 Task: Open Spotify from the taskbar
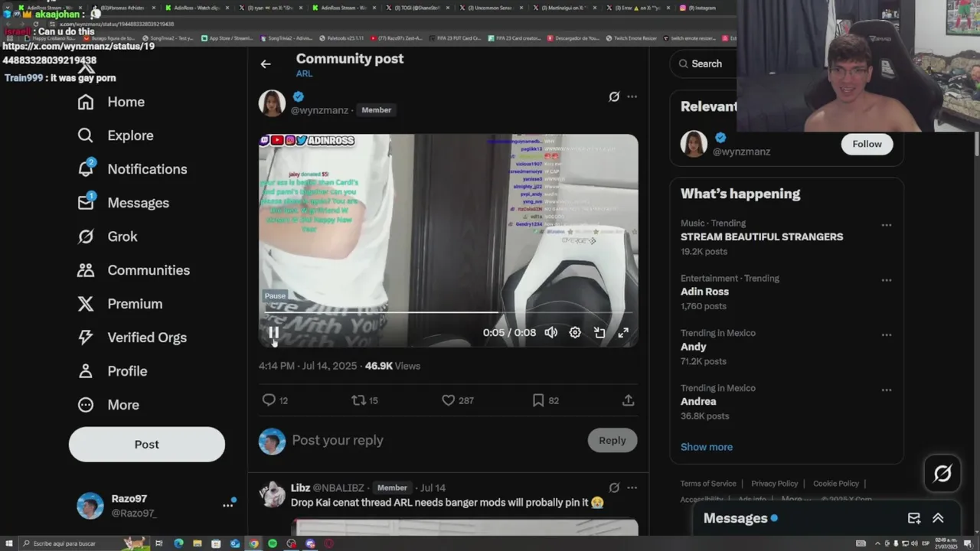(273, 543)
